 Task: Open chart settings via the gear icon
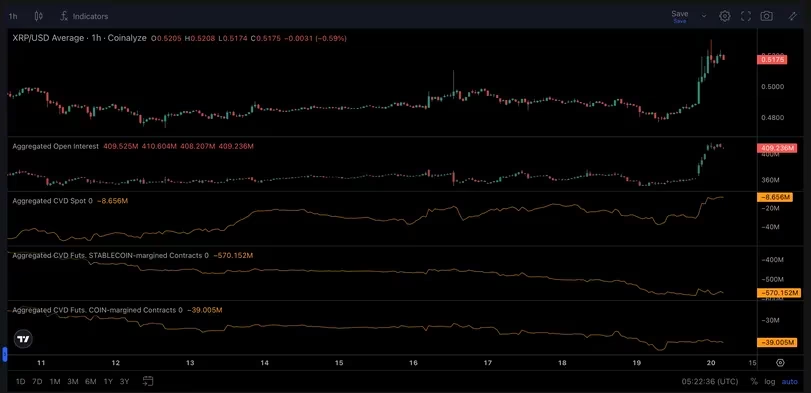pos(725,16)
